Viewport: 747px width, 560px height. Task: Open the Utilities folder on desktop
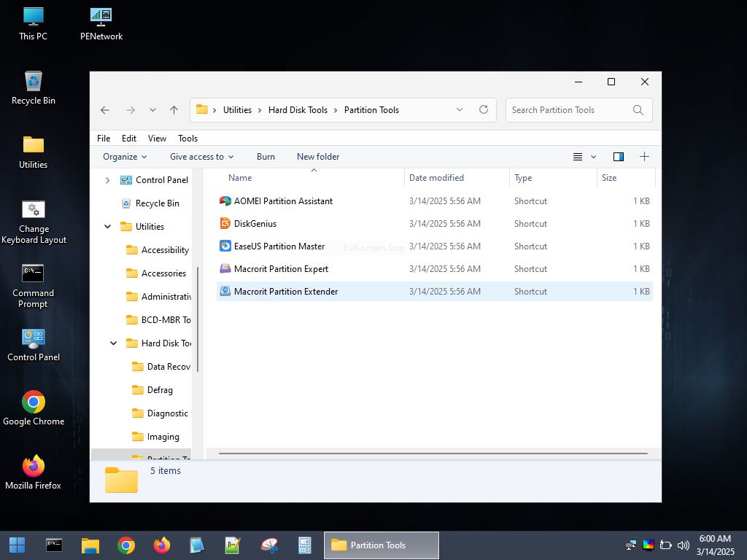pyautogui.click(x=34, y=152)
